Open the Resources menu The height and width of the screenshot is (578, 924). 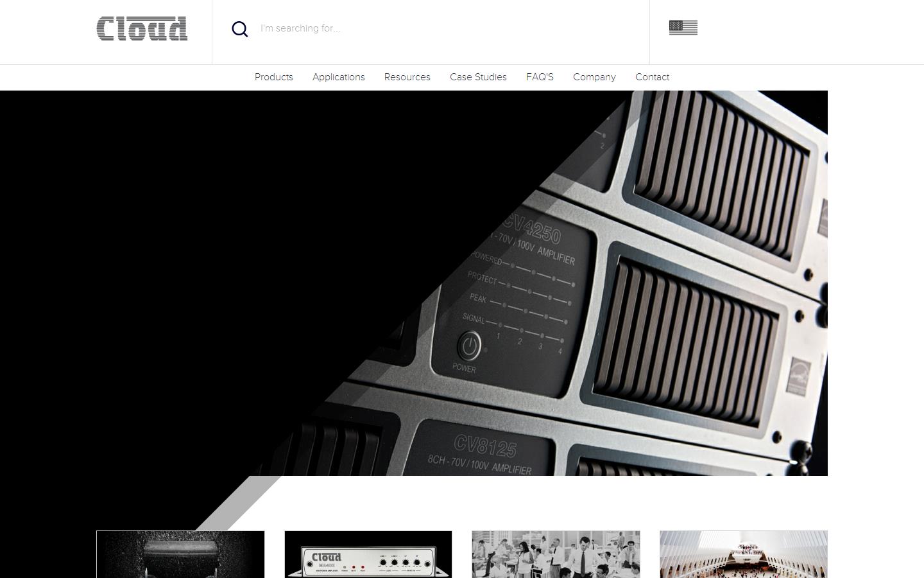(407, 77)
